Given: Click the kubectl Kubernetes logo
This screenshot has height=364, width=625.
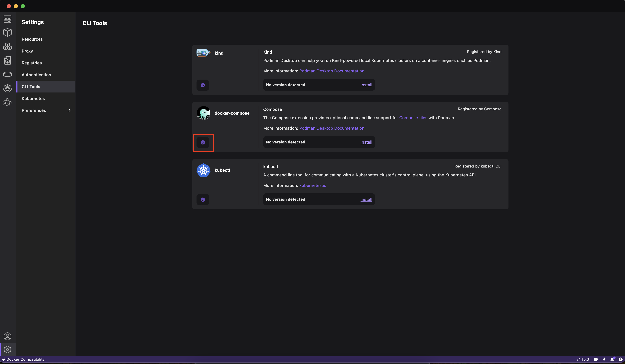Looking at the screenshot, I should pos(203,170).
